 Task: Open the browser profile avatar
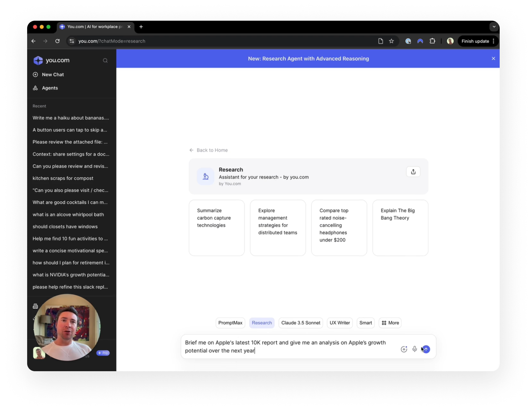pos(450,41)
